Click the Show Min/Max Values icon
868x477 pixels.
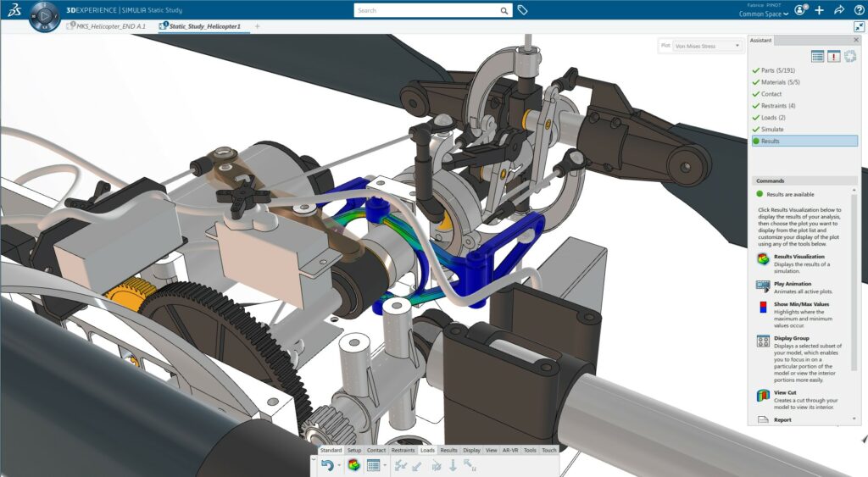[x=763, y=308]
